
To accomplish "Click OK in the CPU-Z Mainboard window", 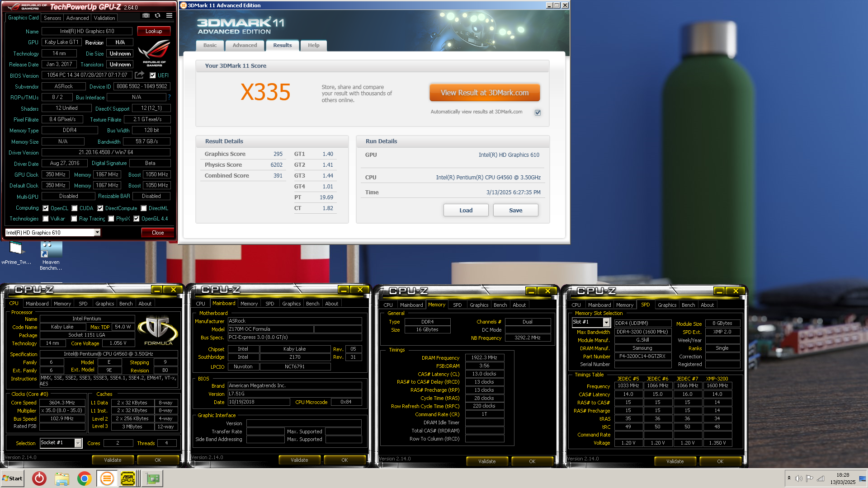I will click(x=344, y=460).
